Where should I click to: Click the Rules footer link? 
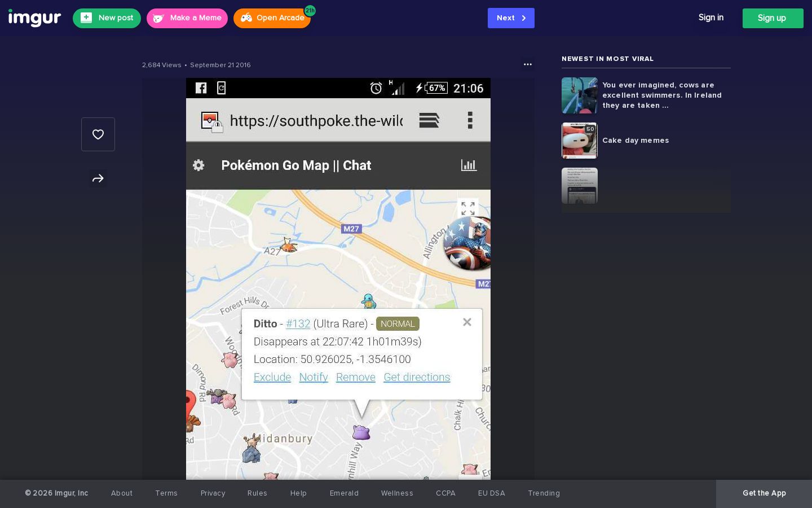(257, 493)
